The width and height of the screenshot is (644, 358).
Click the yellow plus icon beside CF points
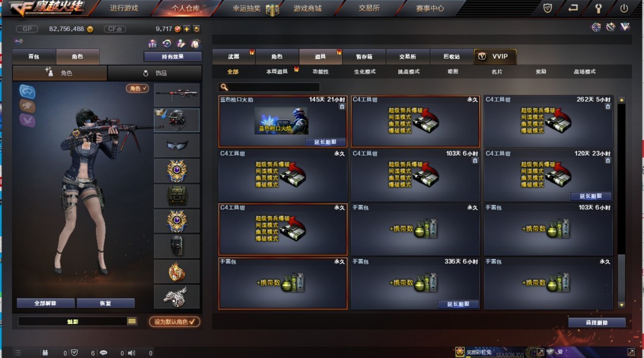pyautogui.click(x=187, y=29)
